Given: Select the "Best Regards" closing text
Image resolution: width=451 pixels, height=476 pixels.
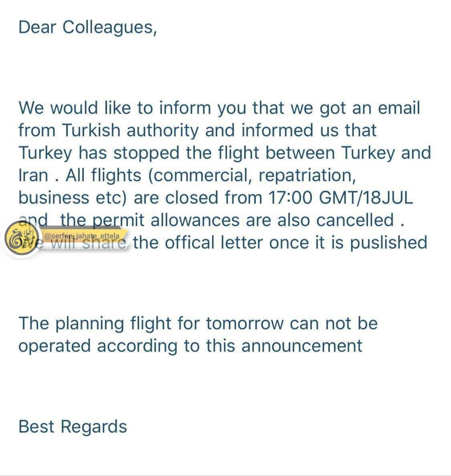Looking at the screenshot, I should pyautogui.click(x=73, y=427).
